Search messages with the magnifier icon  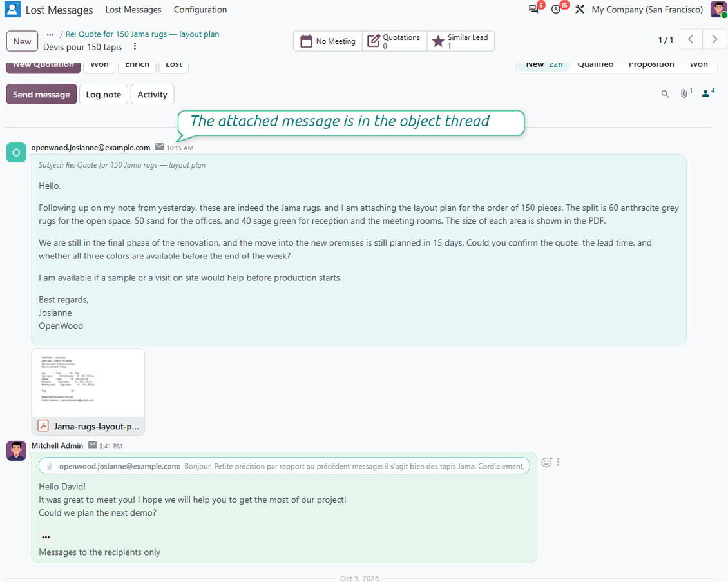(665, 94)
